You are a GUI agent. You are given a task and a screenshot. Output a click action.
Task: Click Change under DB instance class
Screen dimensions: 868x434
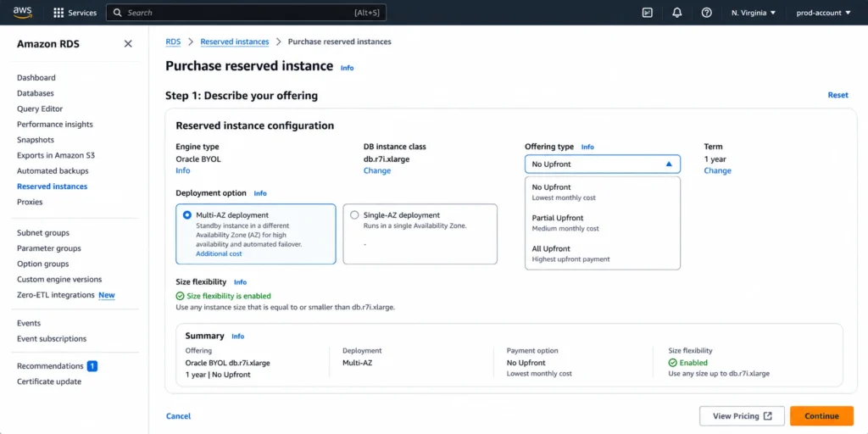coord(377,170)
